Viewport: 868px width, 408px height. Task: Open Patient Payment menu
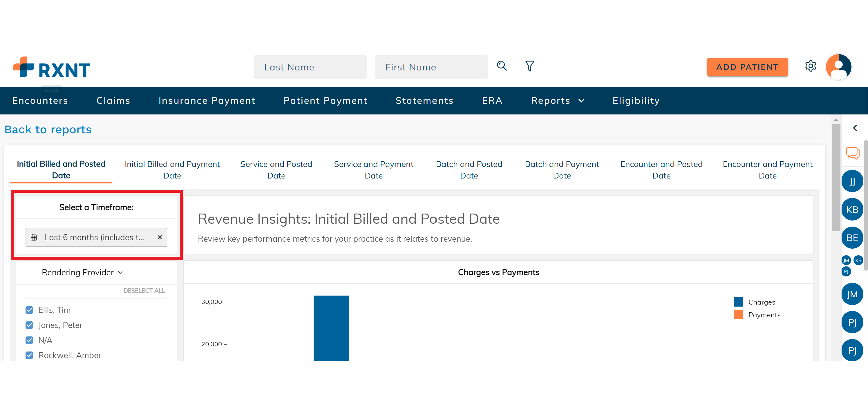pyautogui.click(x=325, y=101)
